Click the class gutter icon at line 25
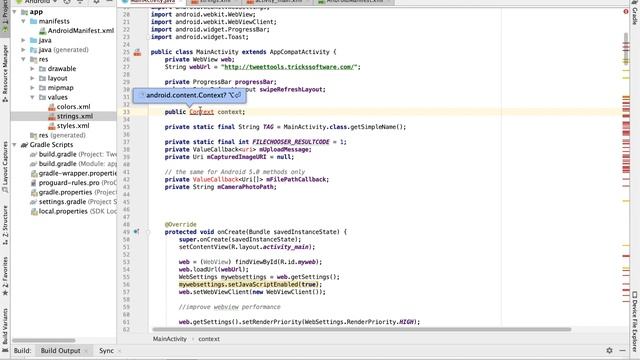Image resolution: width=640 pixels, height=360 pixels. click(x=138, y=52)
